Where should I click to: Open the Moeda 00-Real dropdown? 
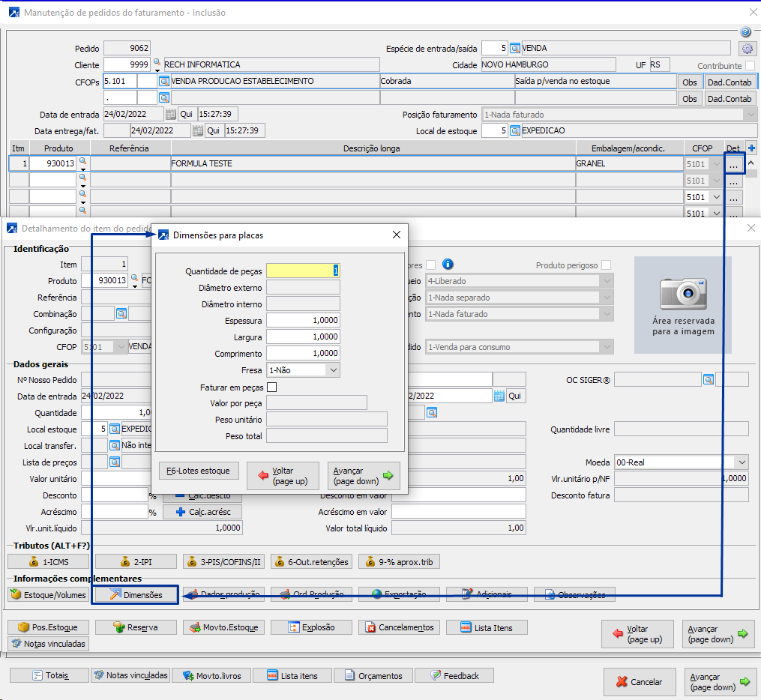click(742, 462)
